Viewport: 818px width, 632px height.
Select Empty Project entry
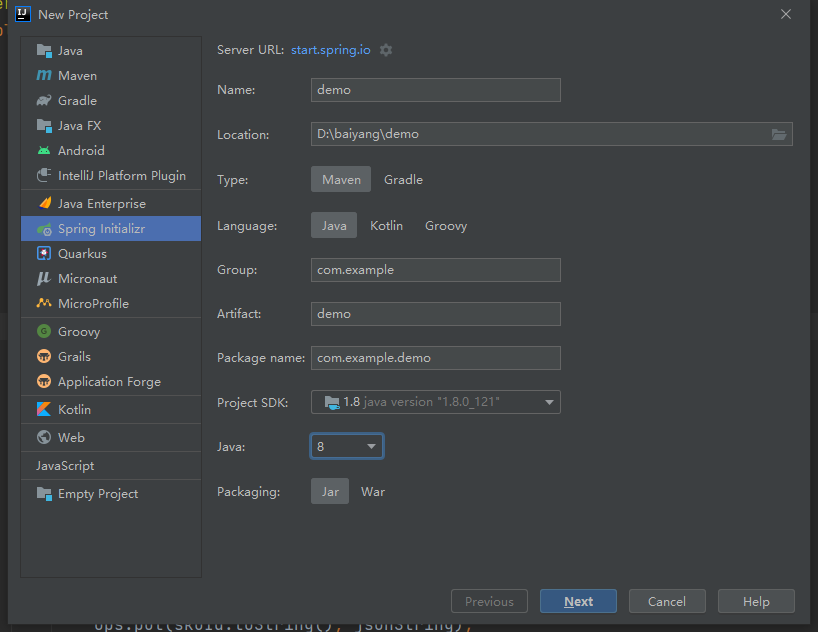[111, 494]
